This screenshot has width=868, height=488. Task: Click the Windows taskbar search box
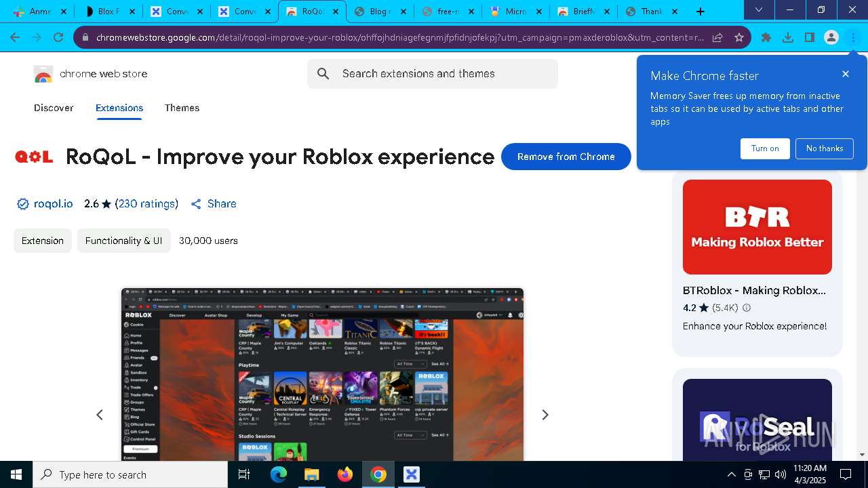(130, 474)
